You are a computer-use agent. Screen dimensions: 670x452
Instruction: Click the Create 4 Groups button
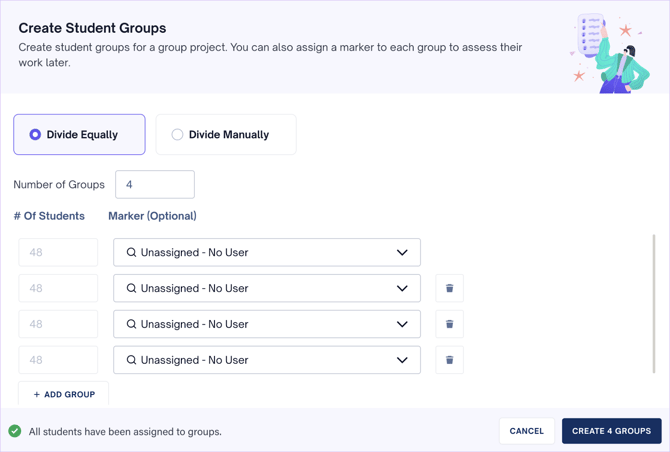tap(611, 431)
